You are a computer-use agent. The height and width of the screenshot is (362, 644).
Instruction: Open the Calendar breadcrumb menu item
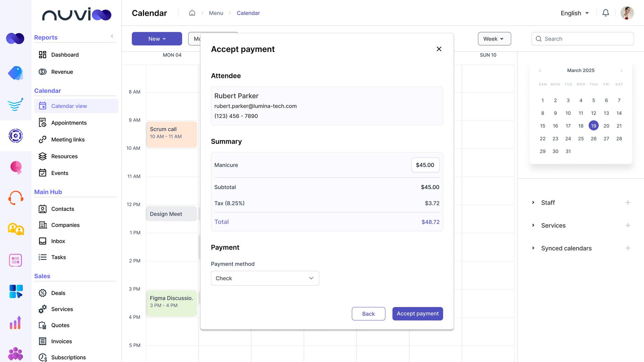[248, 13]
